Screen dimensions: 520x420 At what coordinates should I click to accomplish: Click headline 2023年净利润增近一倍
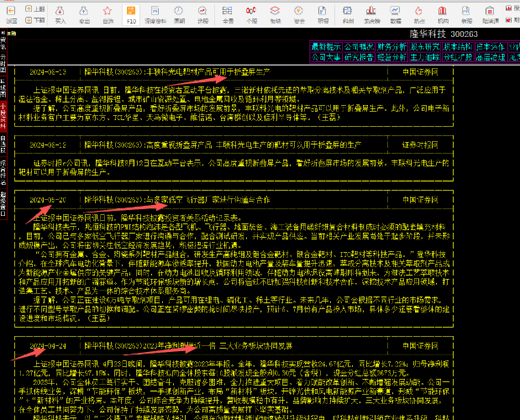(x=188, y=346)
